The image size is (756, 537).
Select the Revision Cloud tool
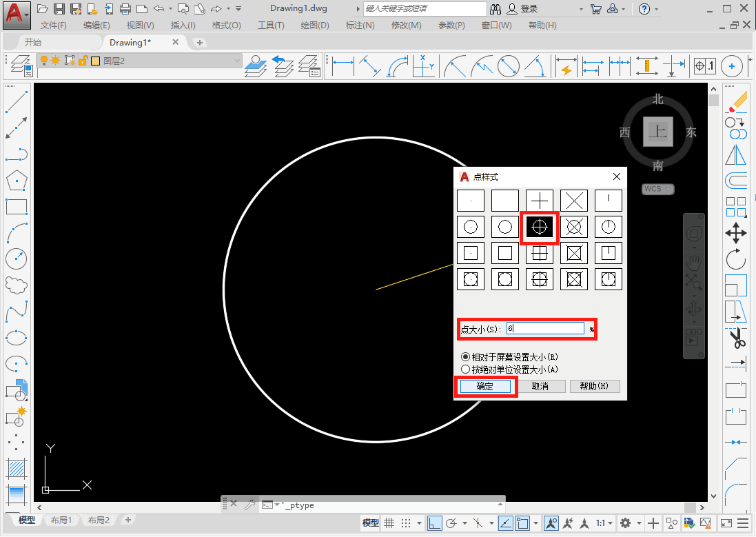click(16, 285)
